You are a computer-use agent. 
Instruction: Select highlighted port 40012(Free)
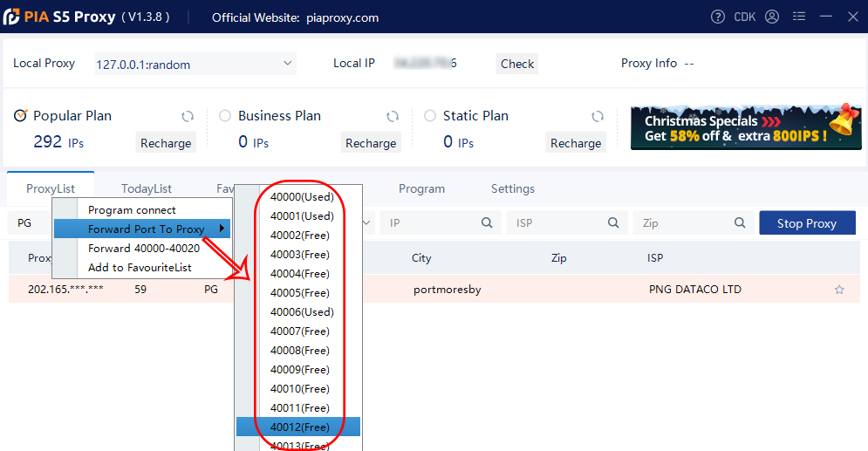point(299,427)
